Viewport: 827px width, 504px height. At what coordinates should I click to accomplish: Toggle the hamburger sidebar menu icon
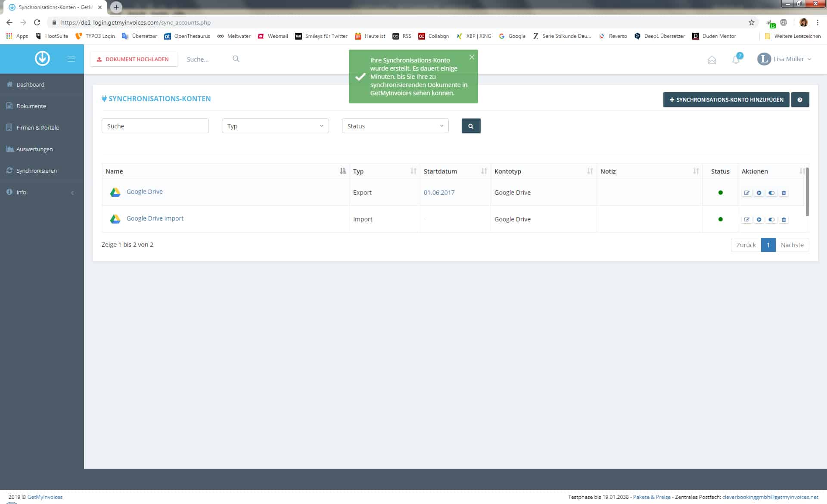point(71,59)
